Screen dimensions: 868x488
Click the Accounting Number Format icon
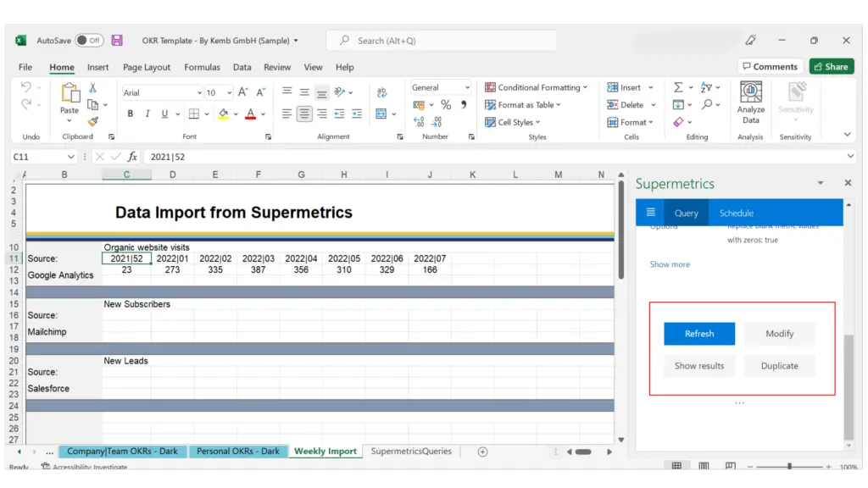tap(419, 104)
